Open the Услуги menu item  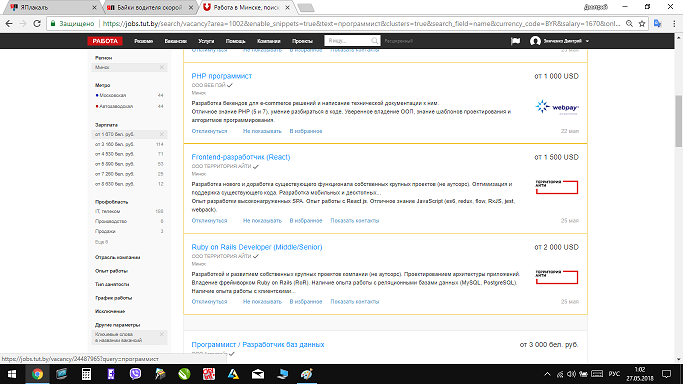point(206,41)
